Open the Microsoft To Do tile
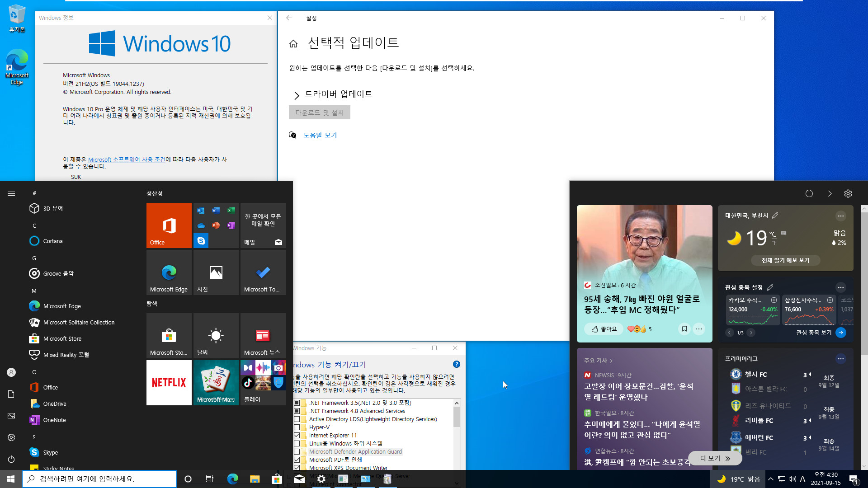This screenshot has height=488, width=868. pos(263,272)
